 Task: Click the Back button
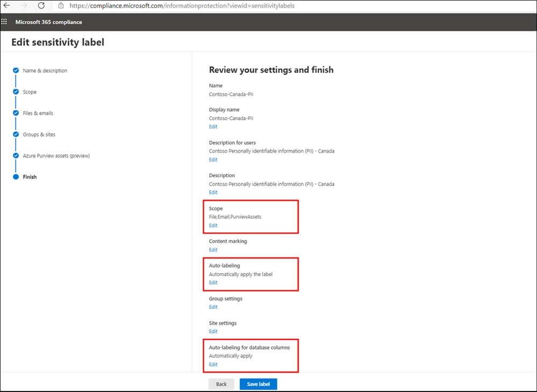[x=221, y=384]
